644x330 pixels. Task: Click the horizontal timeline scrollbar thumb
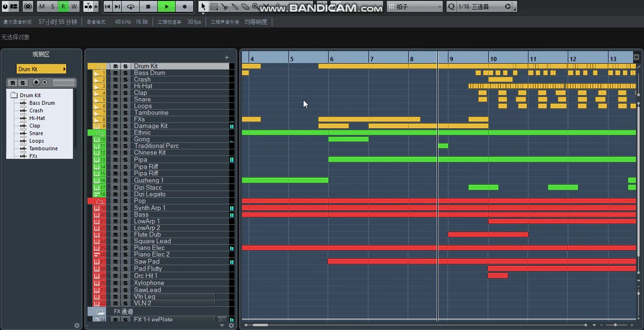coord(260,325)
